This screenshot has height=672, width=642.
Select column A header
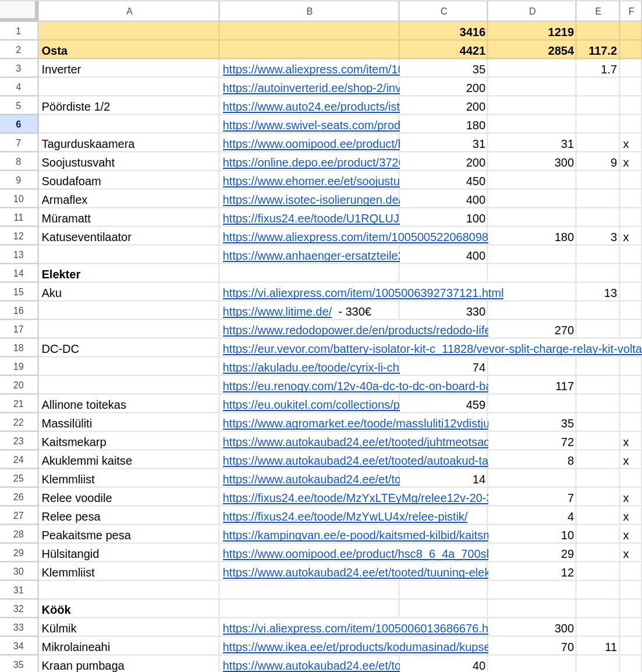(x=129, y=11)
